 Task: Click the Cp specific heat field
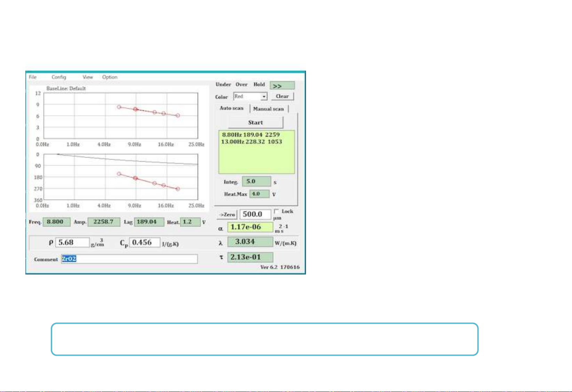[145, 242]
